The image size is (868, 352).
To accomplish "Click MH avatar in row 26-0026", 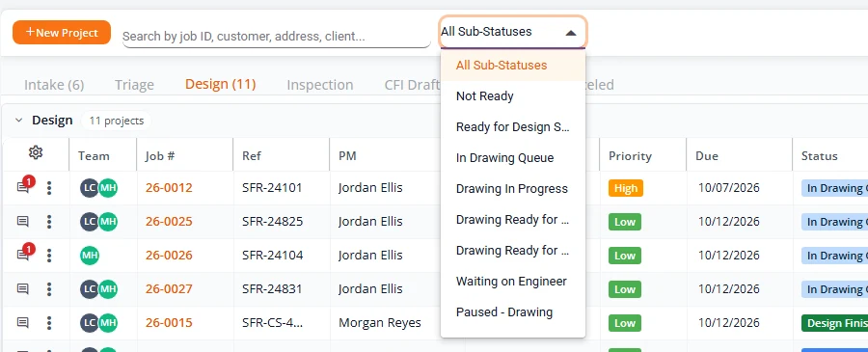I will pyautogui.click(x=90, y=256).
